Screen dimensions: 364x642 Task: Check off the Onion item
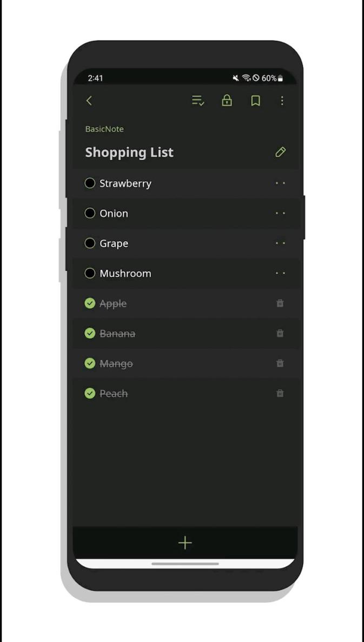pos(90,213)
